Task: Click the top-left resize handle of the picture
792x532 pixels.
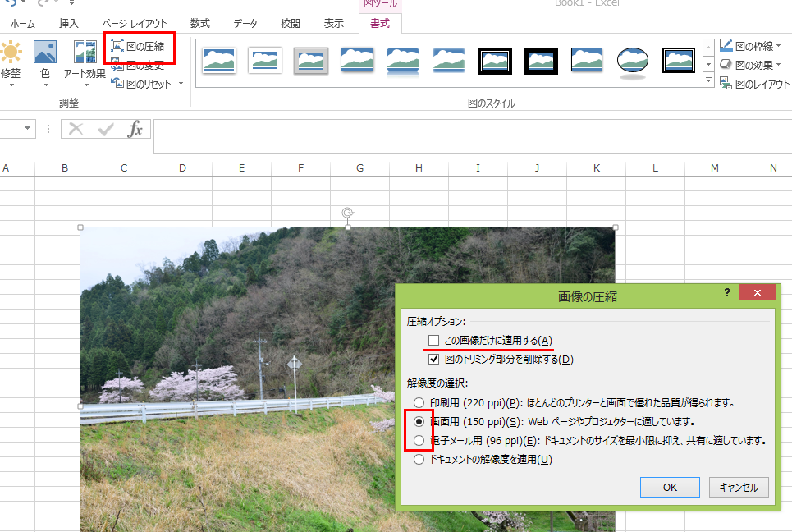Action: click(x=80, y=227)
